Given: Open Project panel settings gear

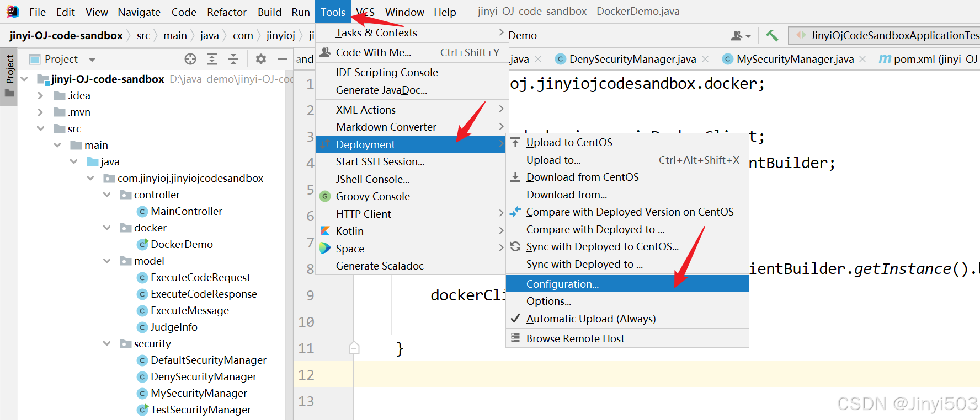Looking at the screenshot, I should pyautogui.click(x=261, y=59).
